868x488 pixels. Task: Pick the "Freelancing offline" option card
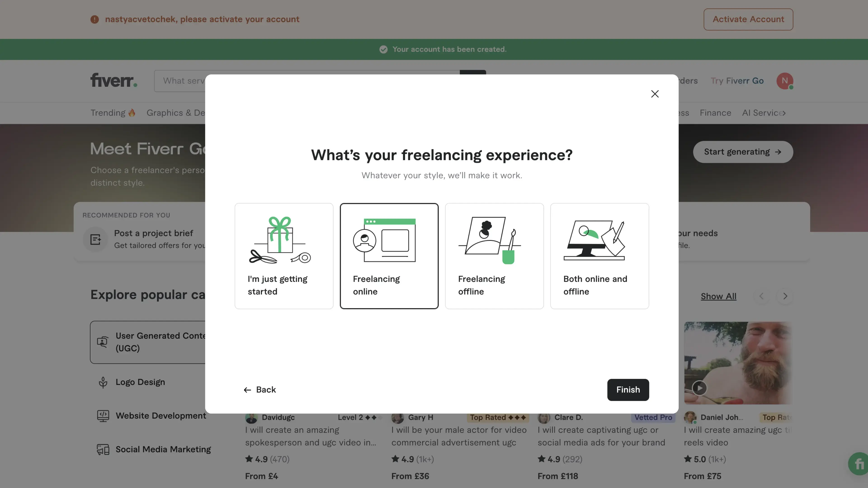494,256
